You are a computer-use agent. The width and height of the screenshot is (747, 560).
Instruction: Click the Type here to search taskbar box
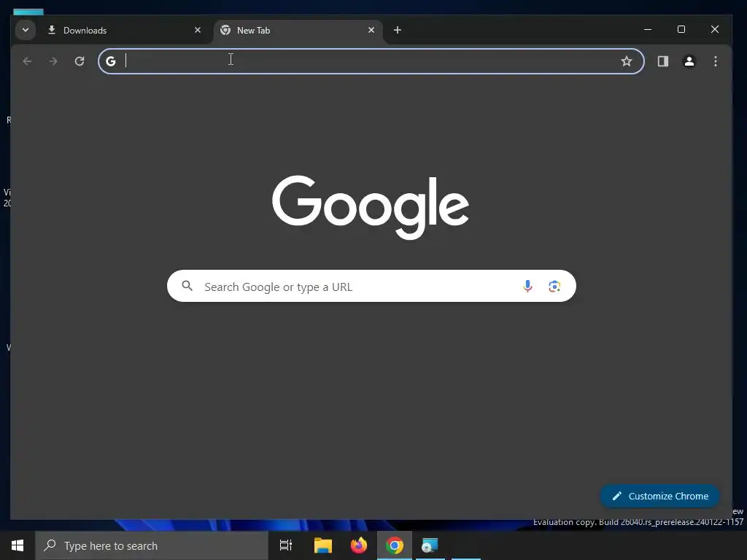[152, 545]
